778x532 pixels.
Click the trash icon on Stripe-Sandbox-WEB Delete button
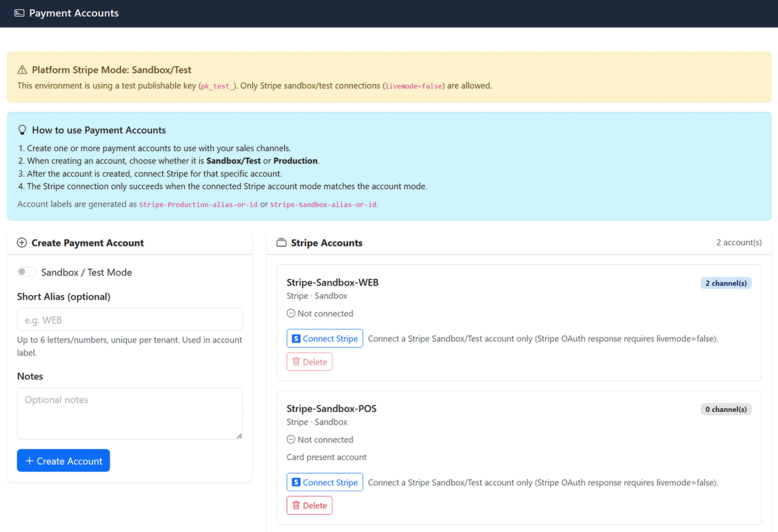click(296, 362)
